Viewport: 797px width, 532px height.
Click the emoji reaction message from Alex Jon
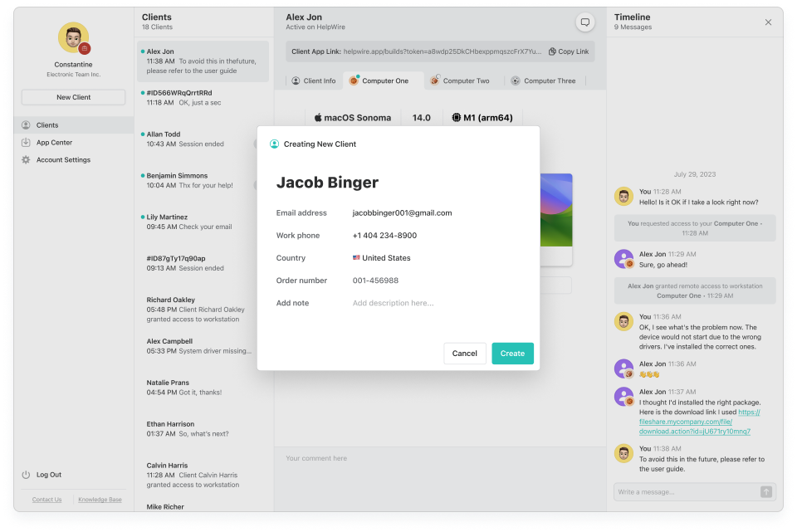coord(649,374)
